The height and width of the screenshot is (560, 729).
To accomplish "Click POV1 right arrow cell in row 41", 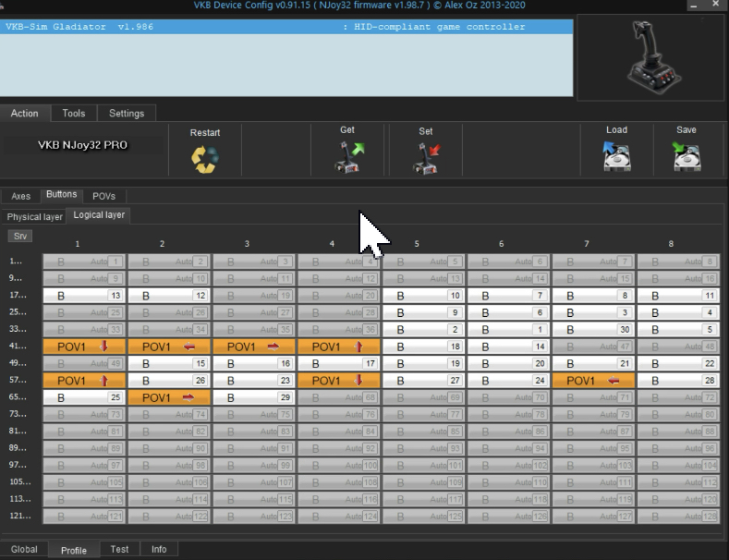I will point(254,347).
